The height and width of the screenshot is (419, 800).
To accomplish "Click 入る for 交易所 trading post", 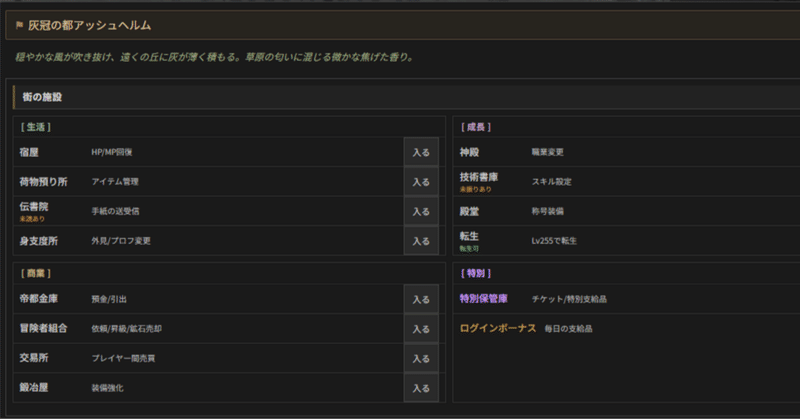I will click(421, 358).
